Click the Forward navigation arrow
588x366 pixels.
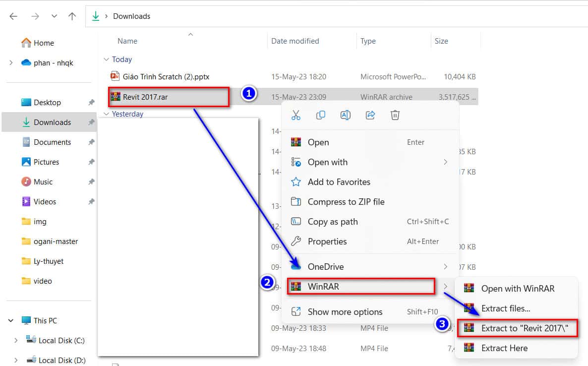(x=35, y=16)
